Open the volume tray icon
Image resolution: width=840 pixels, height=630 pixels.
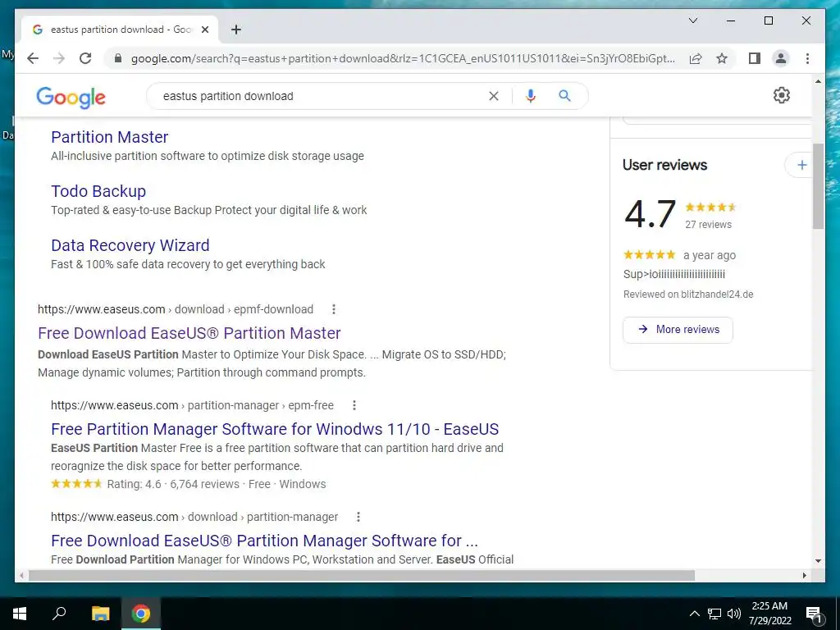(734, 614)
